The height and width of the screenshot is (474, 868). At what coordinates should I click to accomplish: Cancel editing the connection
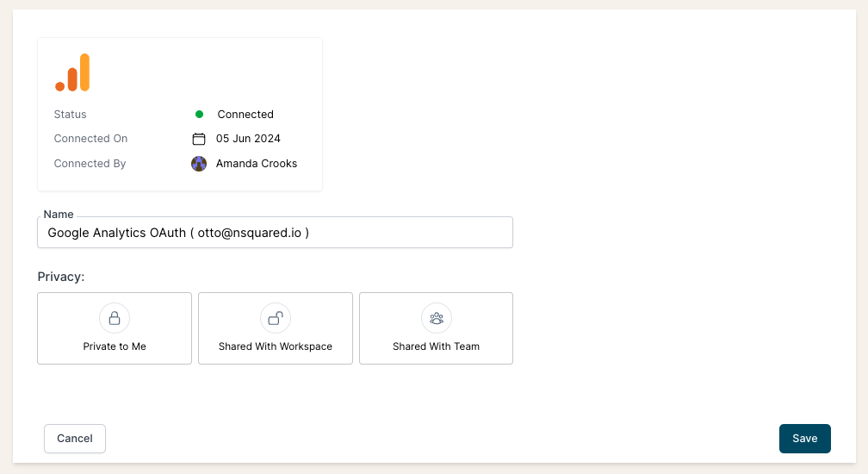[x=75, y=439]
